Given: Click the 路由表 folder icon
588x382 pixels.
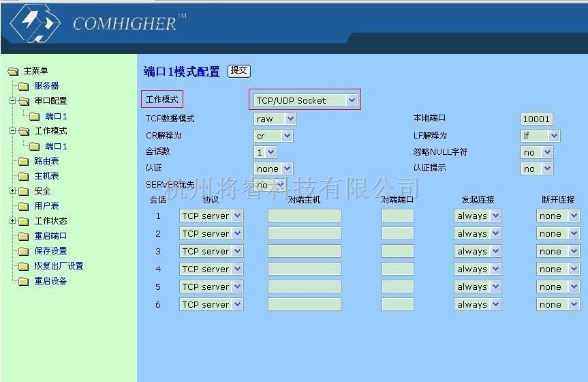Looking at the screenshot, I should coord(24,161).
